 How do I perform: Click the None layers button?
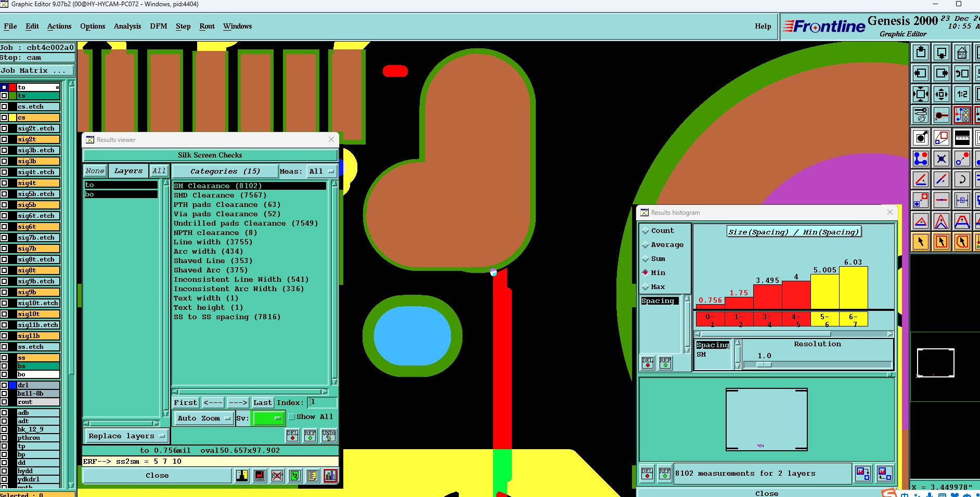pyautogui.click(x=95, y=171)
